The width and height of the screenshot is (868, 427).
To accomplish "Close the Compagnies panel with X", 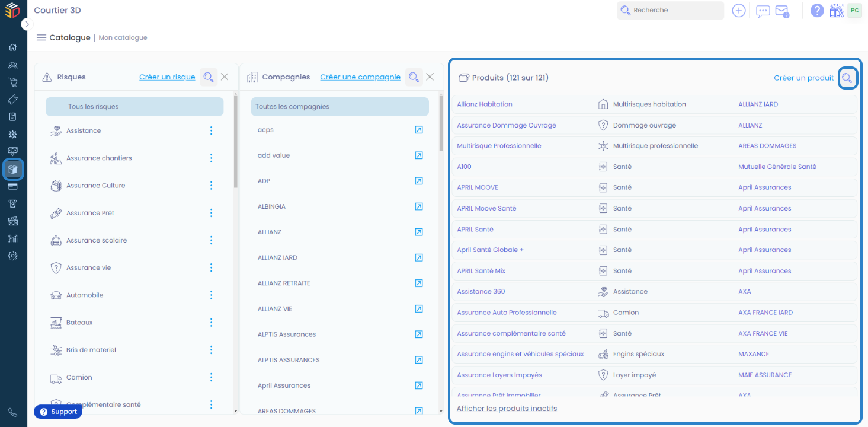I will [x=430, y=77].
